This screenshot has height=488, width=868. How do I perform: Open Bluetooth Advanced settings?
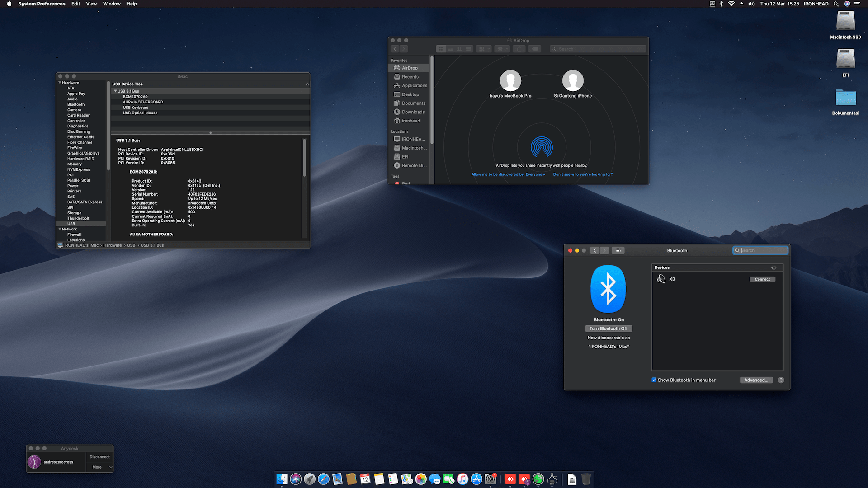click(756, 380)
